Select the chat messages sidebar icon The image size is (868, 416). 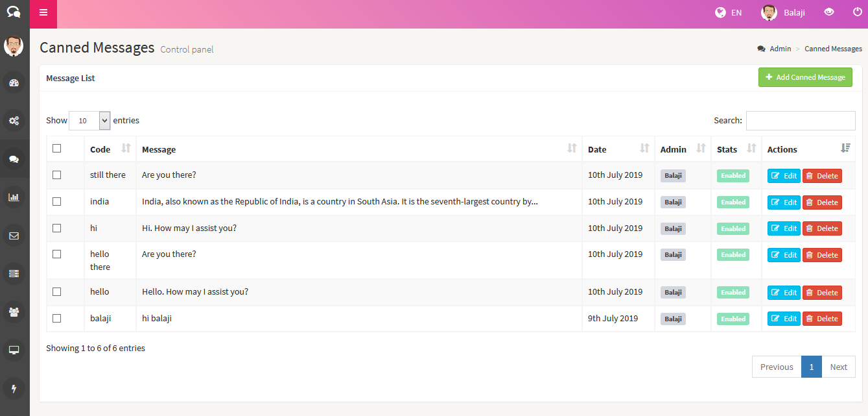click(x=14, y=158)
